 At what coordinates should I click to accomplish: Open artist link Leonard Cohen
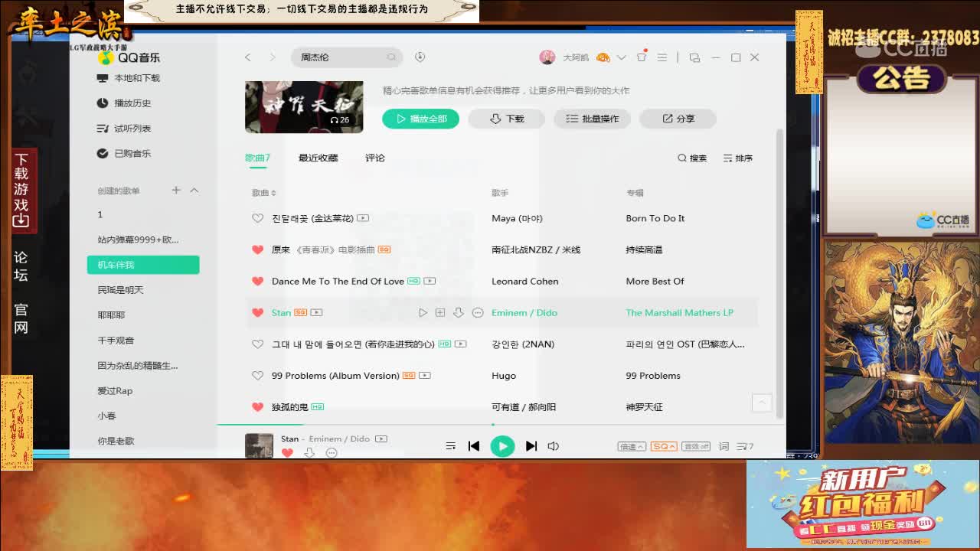pos(524,281)
